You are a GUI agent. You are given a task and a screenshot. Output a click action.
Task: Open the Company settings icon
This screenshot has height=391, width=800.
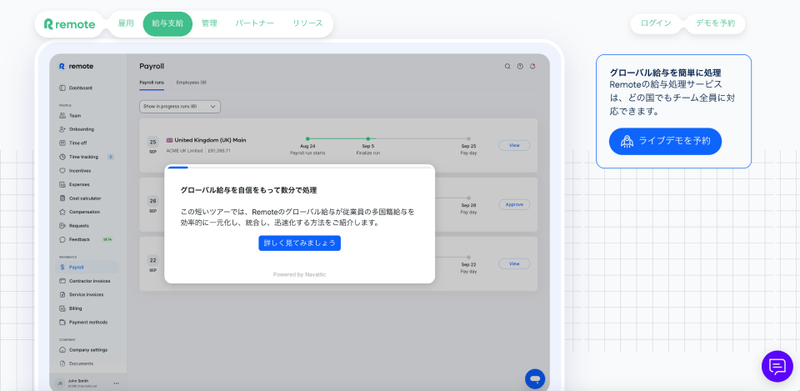click(x=62, y=350)
